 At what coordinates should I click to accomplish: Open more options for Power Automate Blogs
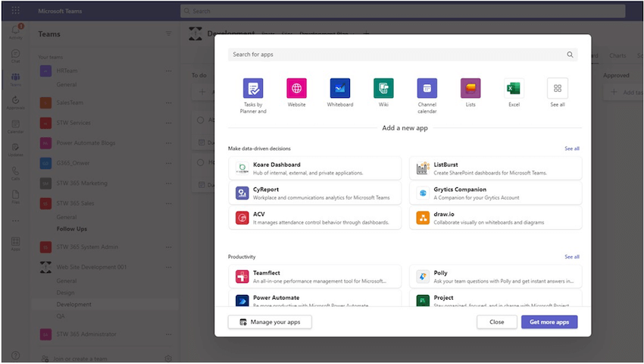point(169,143)
